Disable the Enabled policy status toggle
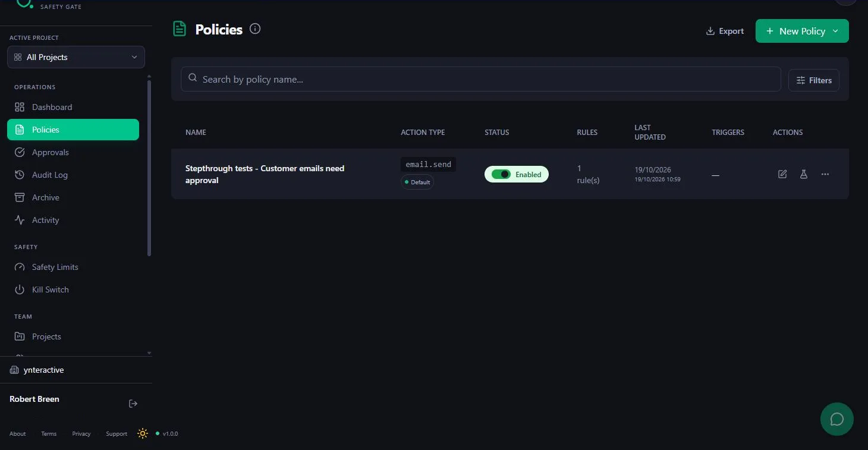 tap(501, 174)
